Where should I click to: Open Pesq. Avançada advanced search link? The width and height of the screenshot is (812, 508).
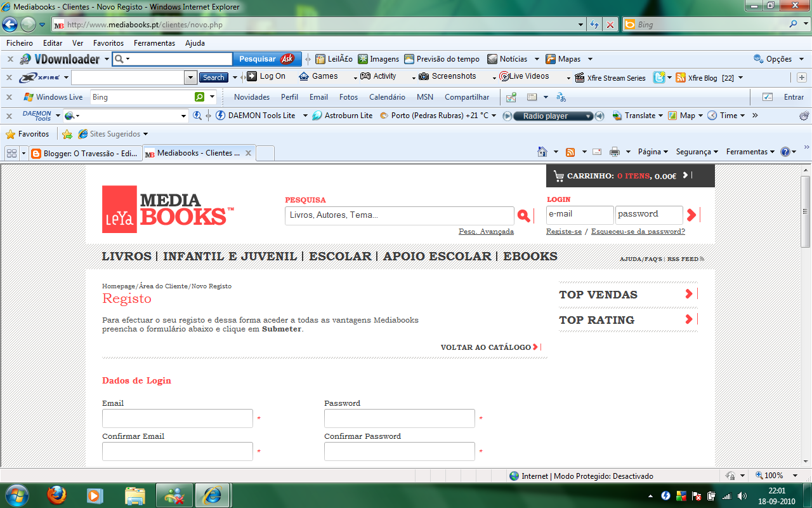[486, 232]
